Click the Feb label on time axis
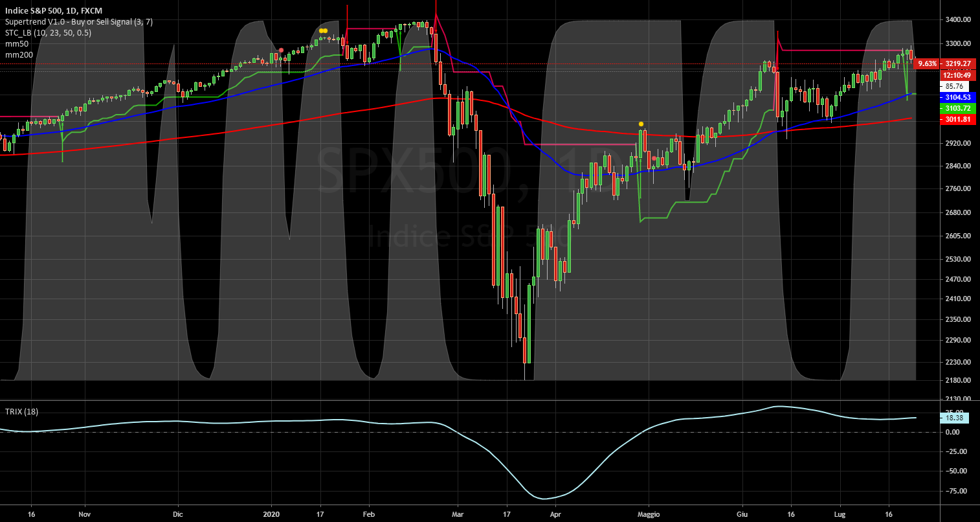 [x=368, y=514]
